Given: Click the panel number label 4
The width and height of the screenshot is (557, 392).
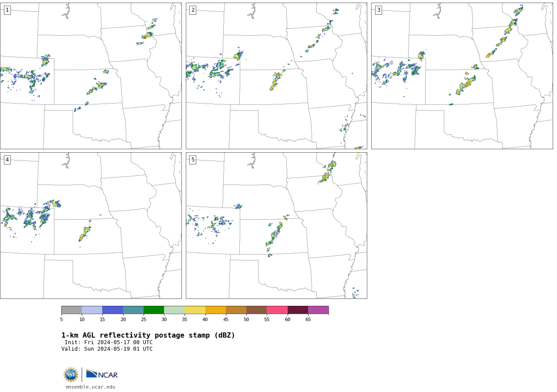Looking at the screenshot, I should click(x=7, y=160).
